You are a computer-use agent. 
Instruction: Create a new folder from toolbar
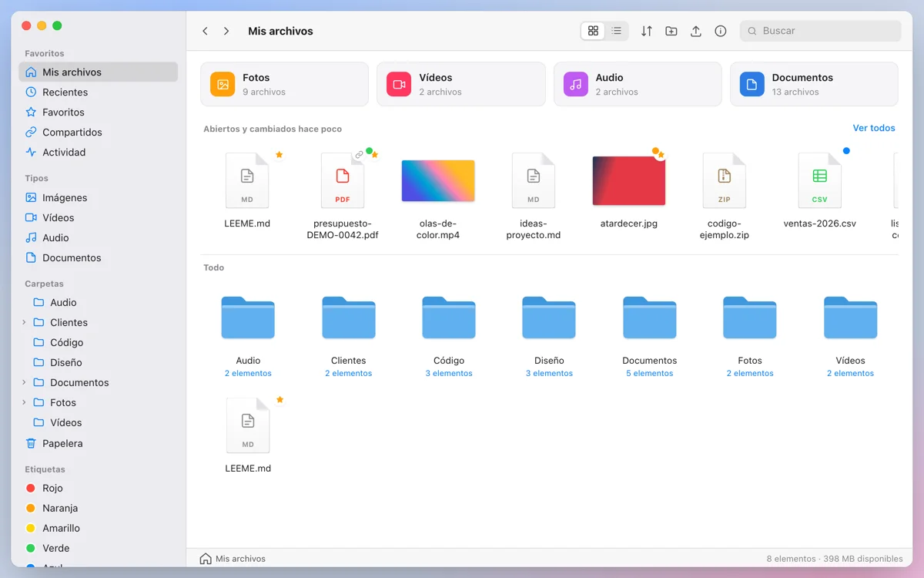pos(671,31)
